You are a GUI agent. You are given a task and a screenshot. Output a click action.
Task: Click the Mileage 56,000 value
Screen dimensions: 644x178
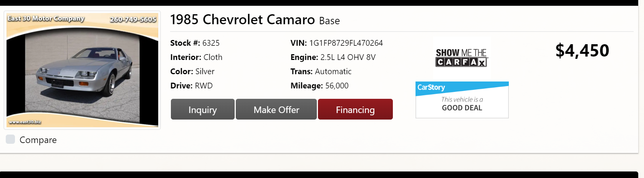[x=337, y=86]
